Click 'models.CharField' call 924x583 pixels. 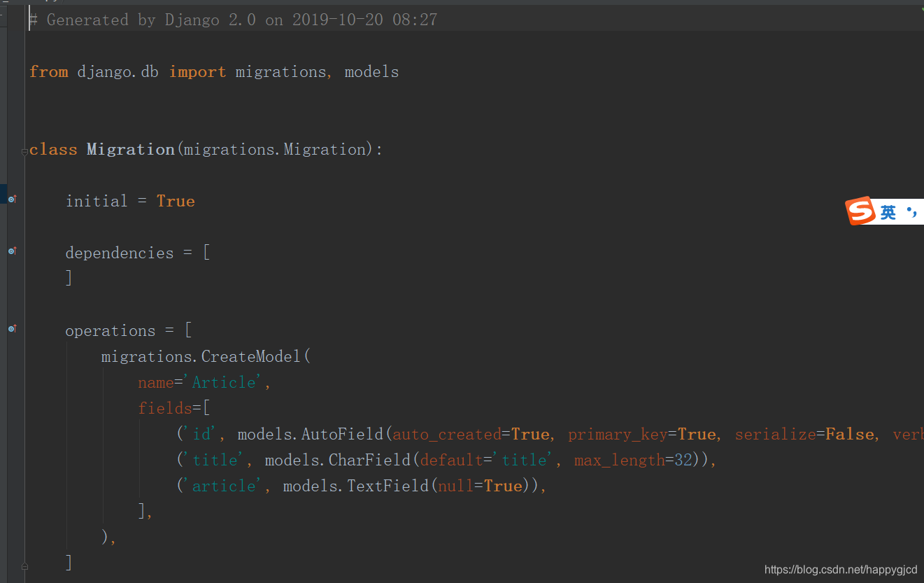pyautogui.click(x=338, y=461)
